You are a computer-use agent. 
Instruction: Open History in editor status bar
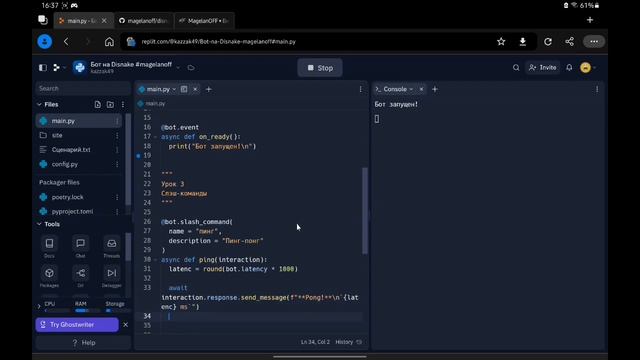pos(348,342)
